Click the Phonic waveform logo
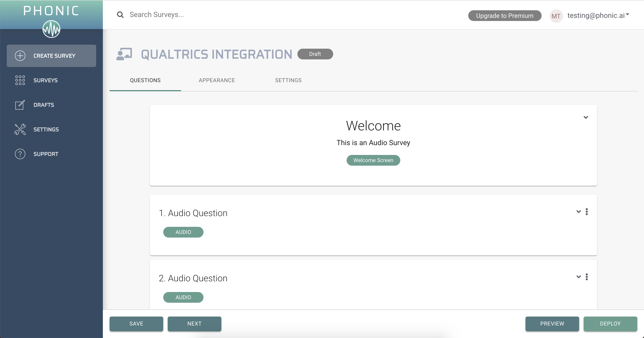The width and height of the screenshot is (644, 338). 51,29
